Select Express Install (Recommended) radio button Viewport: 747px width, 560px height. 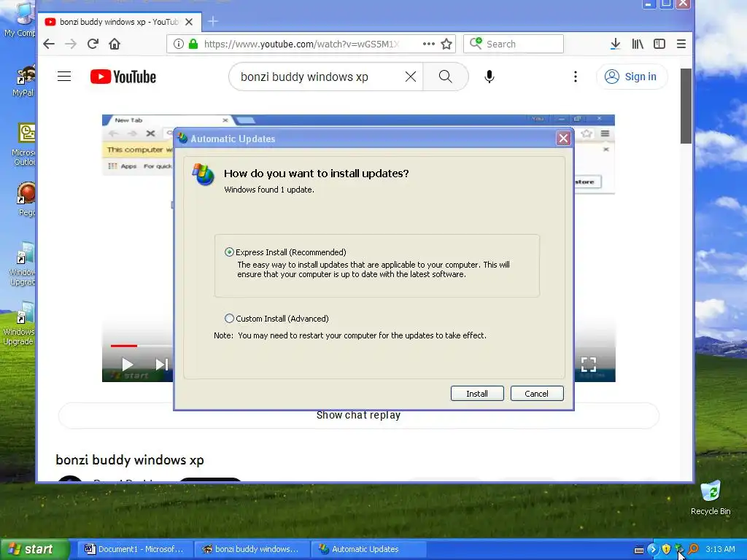tap(229, 252)
